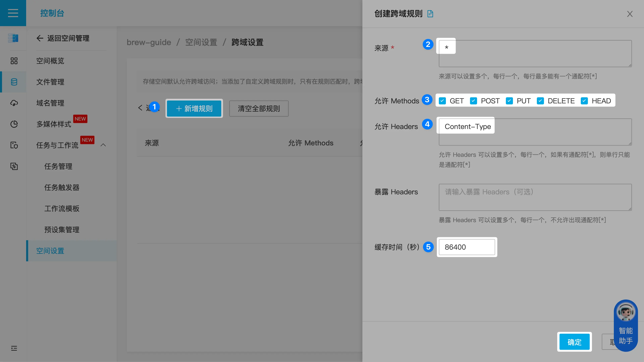Screen dimensions: 644x362
Task: Open the cloud upload icon
Action: 14,103
